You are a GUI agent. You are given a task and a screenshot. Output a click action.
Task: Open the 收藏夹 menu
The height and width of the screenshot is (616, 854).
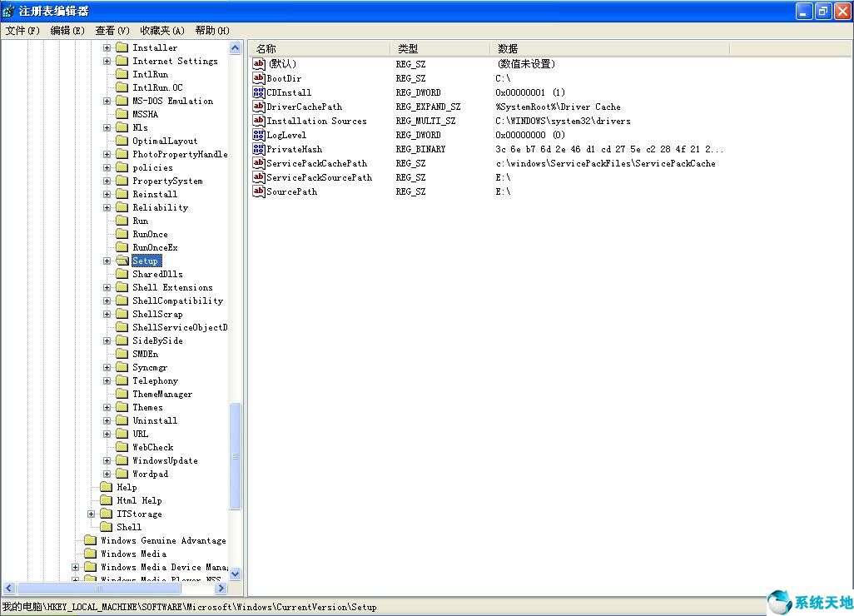coord(163,30)
